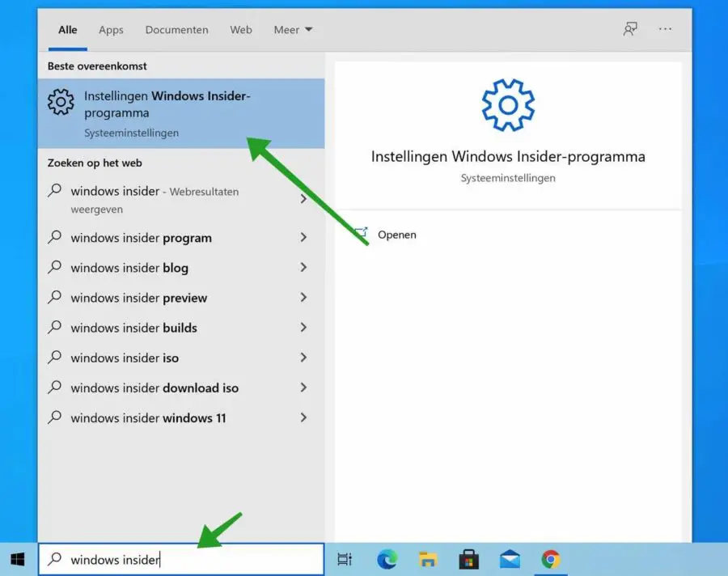This screenshot has width=728, height=576.
Task: Click 'windows insider' Webresultaten weergeven suggestion
Action: pos(181,199)
